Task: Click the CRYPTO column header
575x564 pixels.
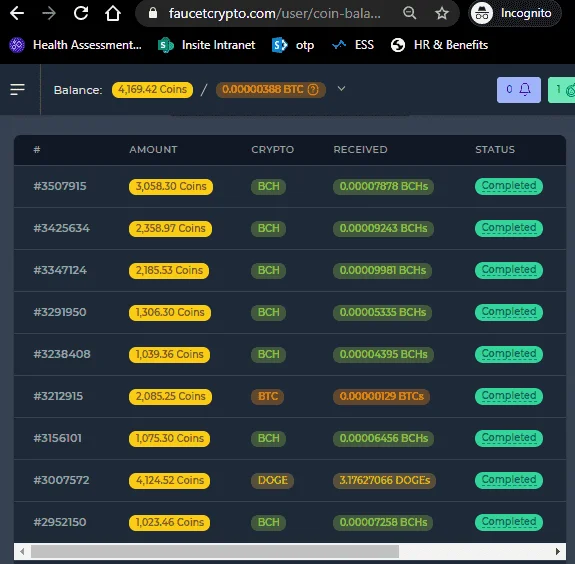Action: click(x=272, y=150)
